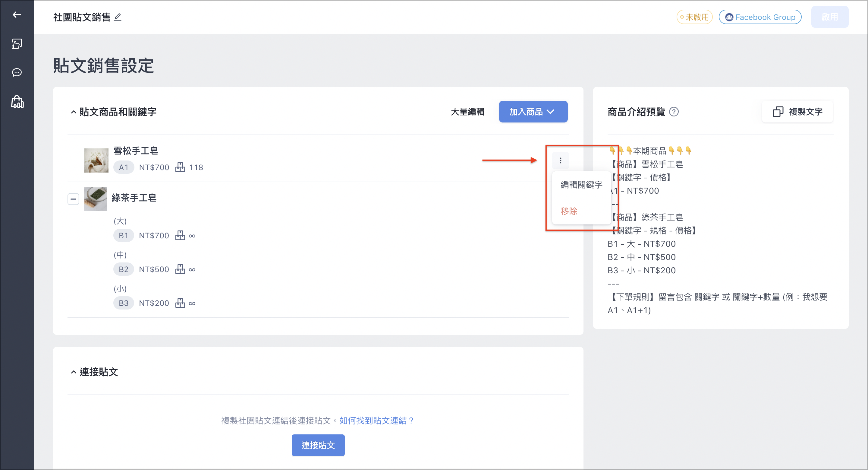Click the 複製文字 button
The height and width of the screenshot is (470, 868).
(797, 112)
